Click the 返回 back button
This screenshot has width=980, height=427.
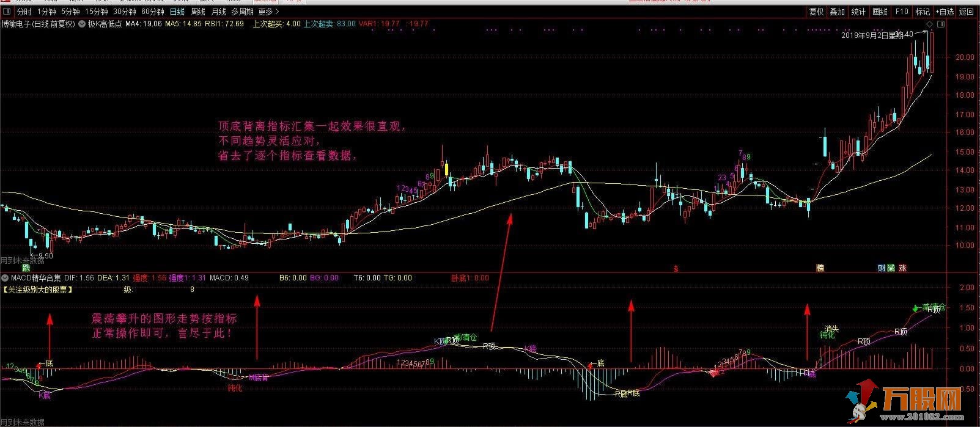(x=966, y=12)
